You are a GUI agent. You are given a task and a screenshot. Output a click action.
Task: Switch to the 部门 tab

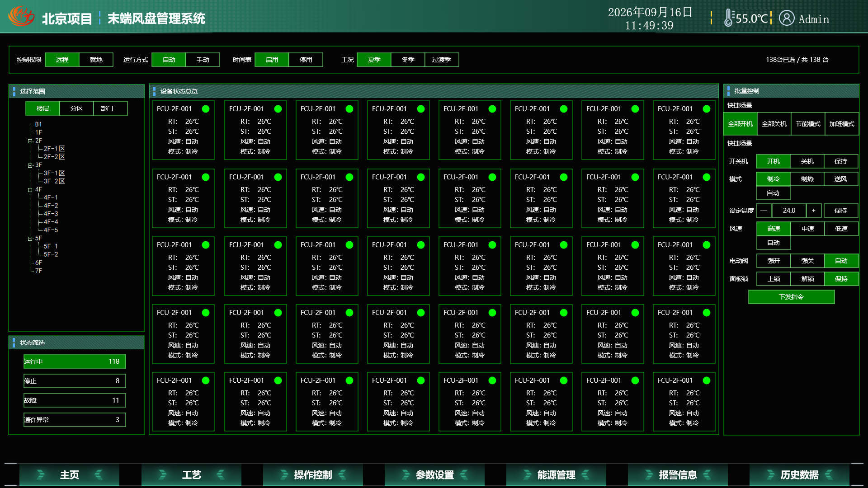pos(110,108)
